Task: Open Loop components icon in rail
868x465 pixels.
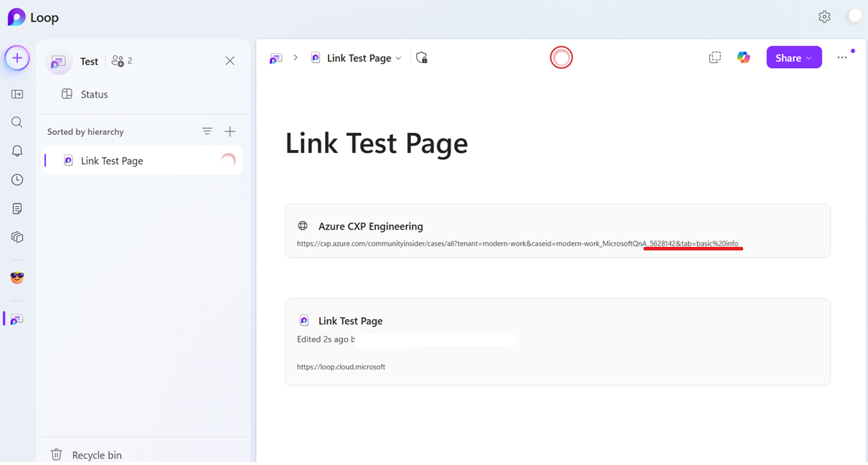Action: [x=17, y=238]
